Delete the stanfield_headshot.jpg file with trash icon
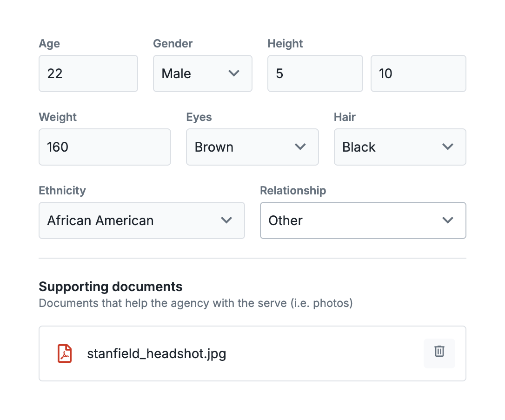Viewport: 505px width, 420px height. coord(439,353)
